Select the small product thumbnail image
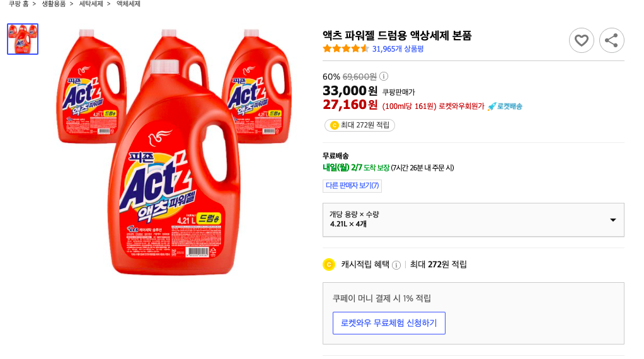 [23, 39]
